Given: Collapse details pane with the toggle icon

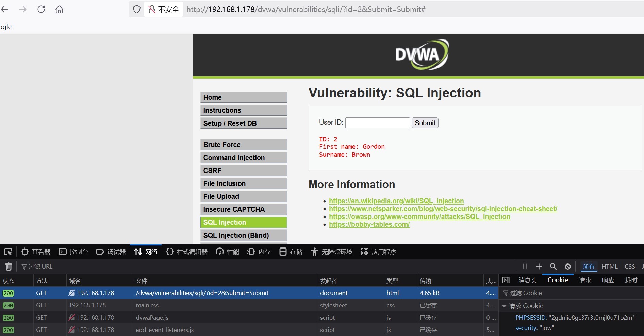Looking at the screenshot, I should point(506,280).
